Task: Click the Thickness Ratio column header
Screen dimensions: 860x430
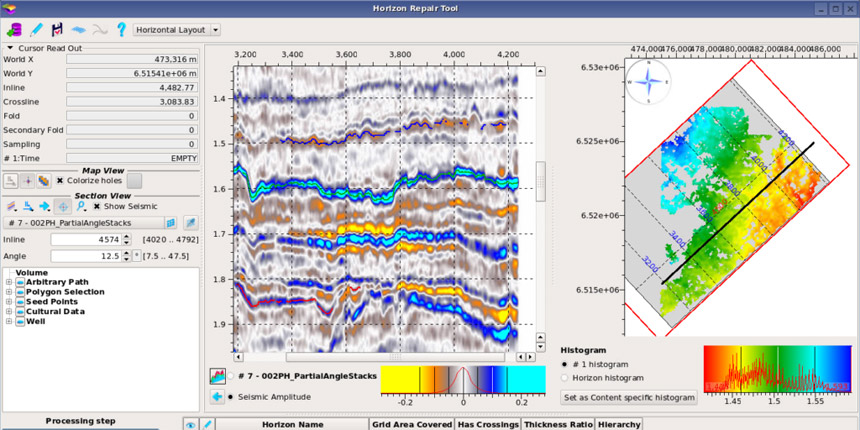Action: (x=556, y=424)
